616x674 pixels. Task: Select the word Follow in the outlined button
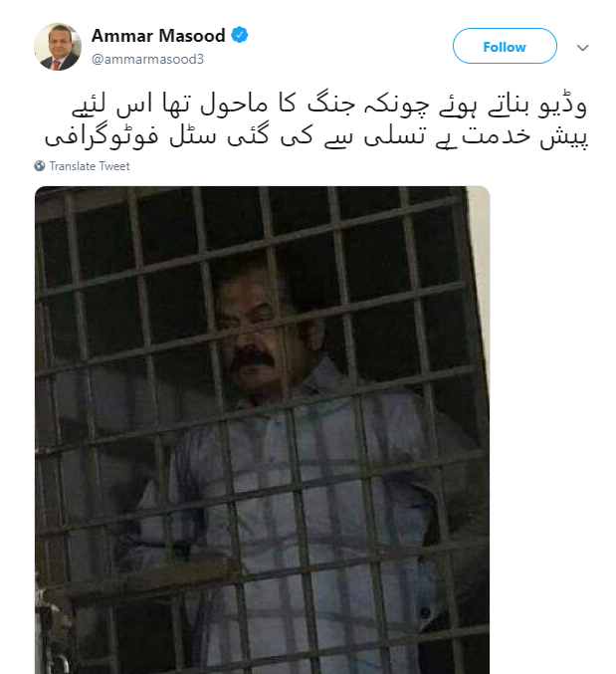505,47
